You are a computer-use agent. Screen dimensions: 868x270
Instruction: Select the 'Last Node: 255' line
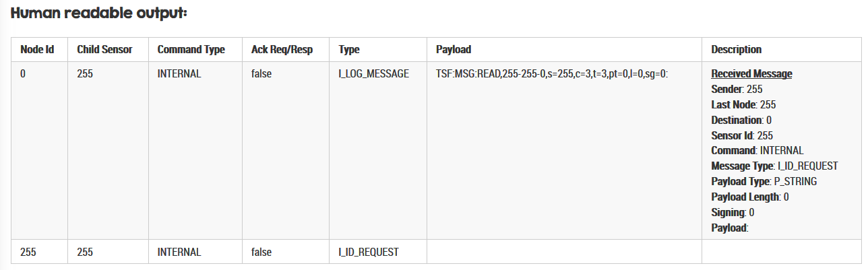[743, 105]
